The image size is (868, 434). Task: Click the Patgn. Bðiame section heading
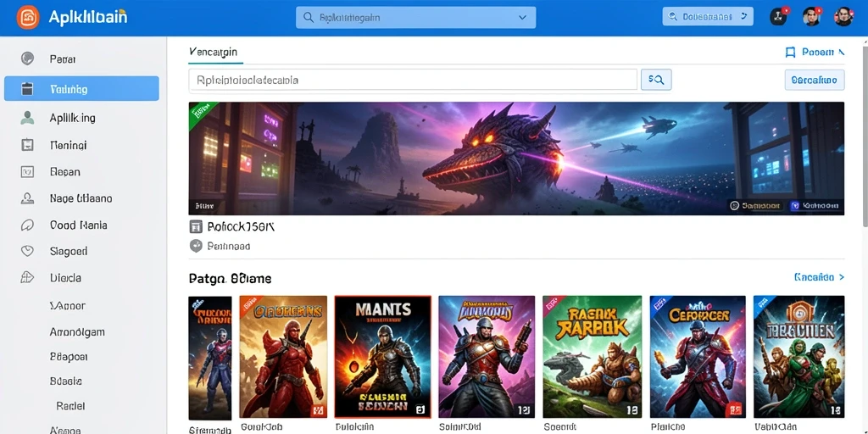point(230,278)
